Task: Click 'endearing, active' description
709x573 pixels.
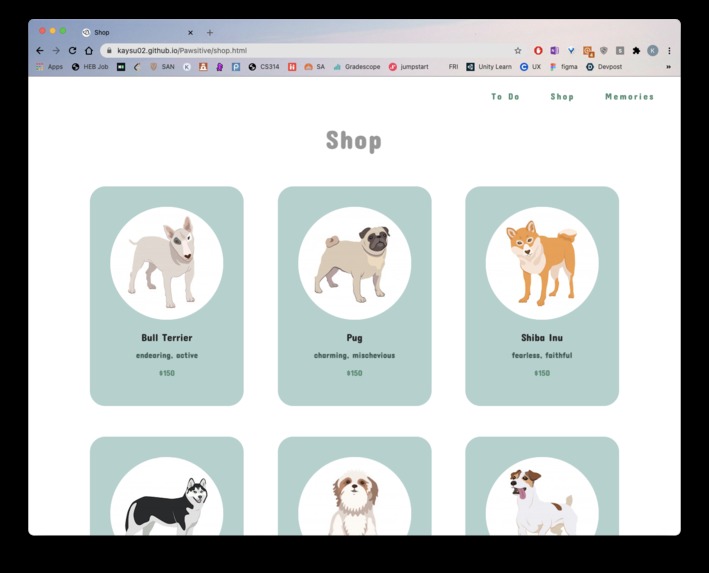Action: 167,355
